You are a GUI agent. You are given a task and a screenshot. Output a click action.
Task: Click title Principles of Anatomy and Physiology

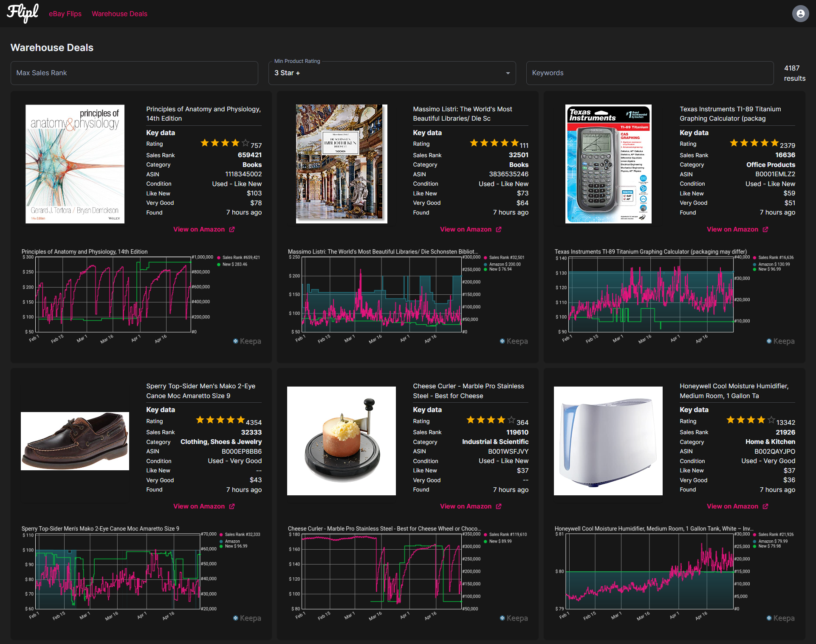203,114
